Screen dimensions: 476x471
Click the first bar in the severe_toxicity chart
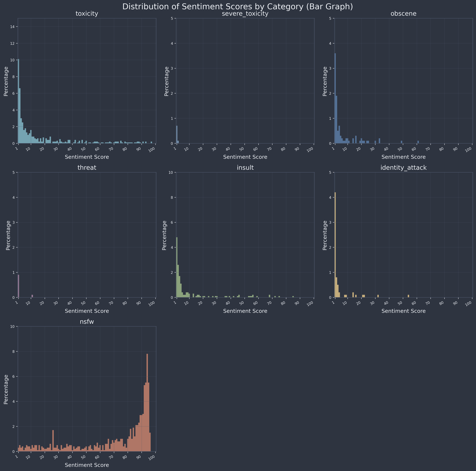(x=177, y=134)
